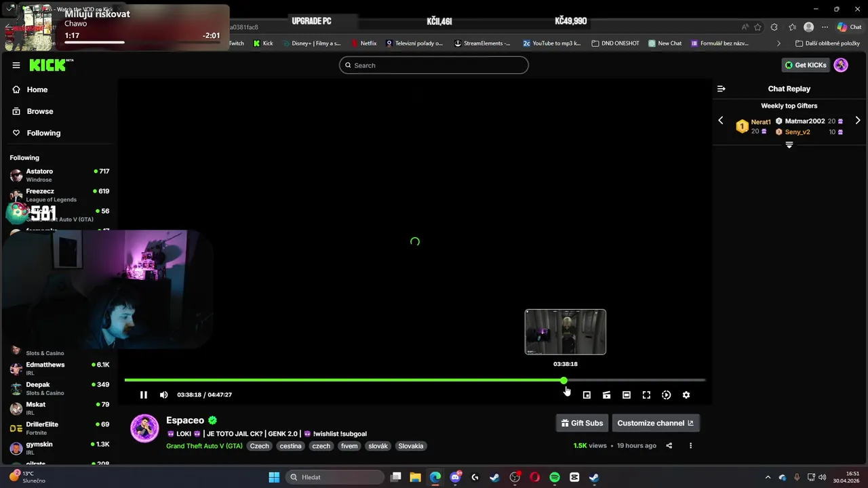Viewport: 868px width, 488px height.
Task: Open the DND ONESHOT bookmark folder
Action: click(616, 43)
